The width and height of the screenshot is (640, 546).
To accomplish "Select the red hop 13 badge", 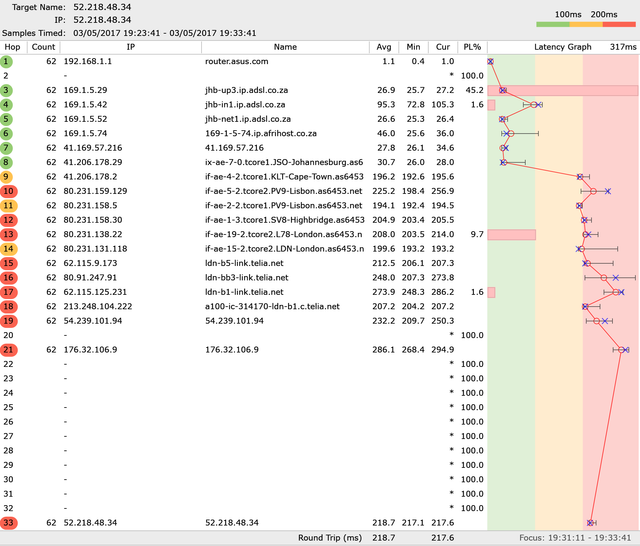I will (x=8, y=235).
